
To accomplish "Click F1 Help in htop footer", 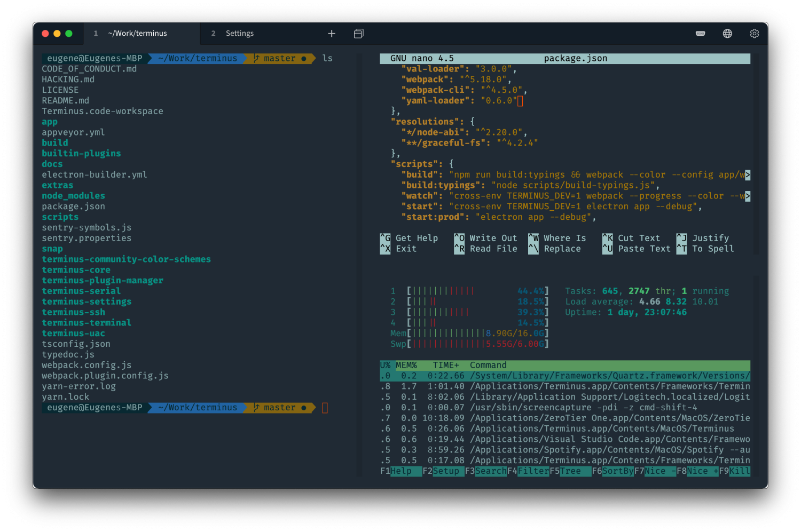I will 401,471.
